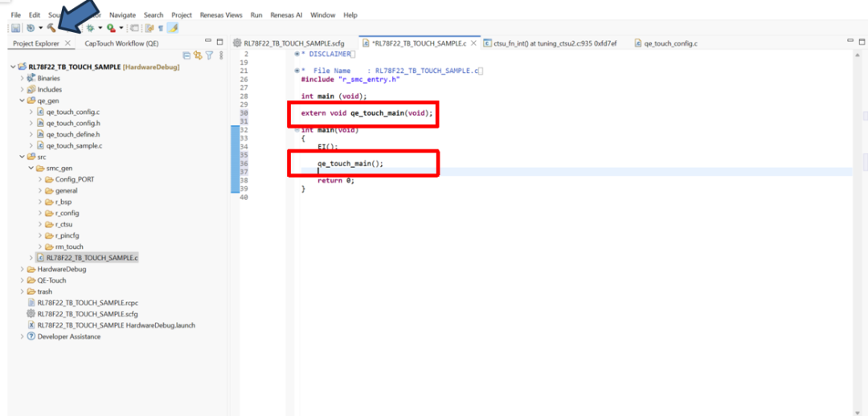
Task: Close the Project Explorer tab
Action: 68,43
